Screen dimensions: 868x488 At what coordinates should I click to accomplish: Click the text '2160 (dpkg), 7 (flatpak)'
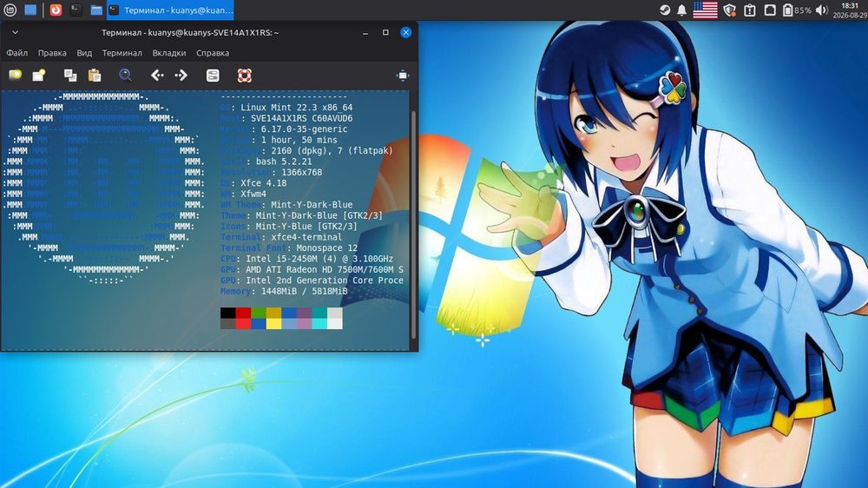coord(332,151)
